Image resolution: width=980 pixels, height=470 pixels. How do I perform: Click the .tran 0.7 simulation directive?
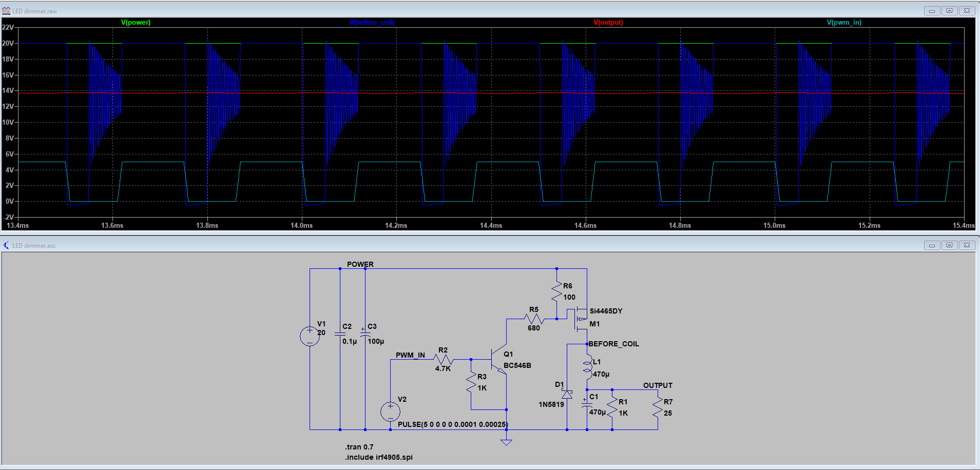359,447
